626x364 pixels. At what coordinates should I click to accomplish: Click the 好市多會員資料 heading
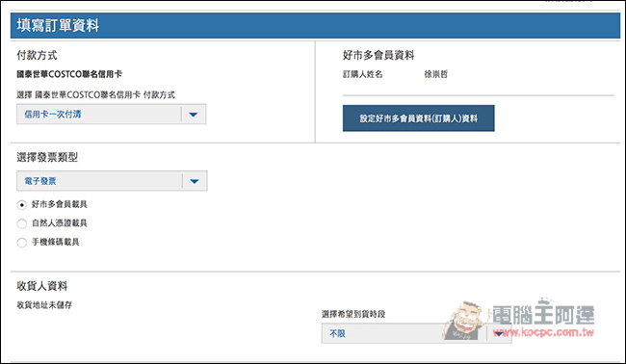(x=378, y=55)
